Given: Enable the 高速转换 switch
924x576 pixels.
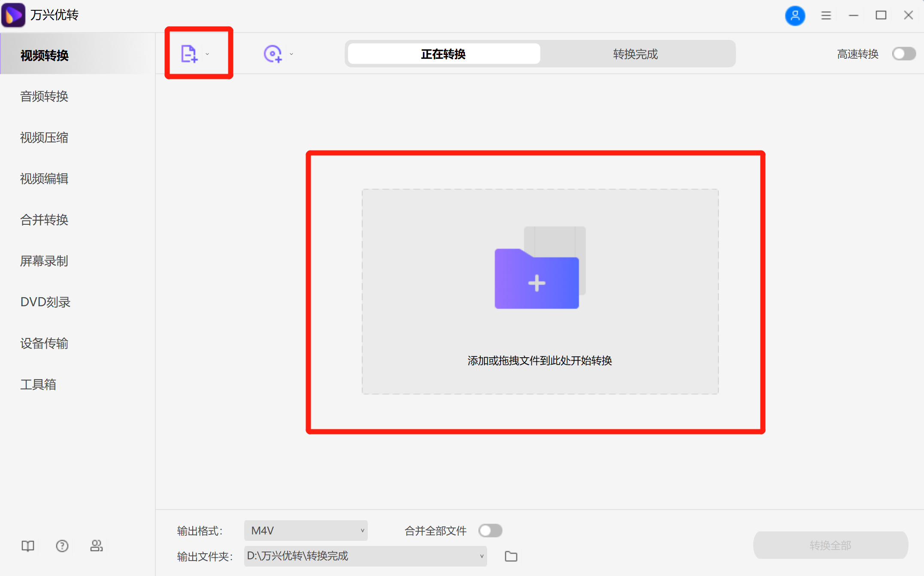Looking at the screenshot, I should click(x=903, y=53).
